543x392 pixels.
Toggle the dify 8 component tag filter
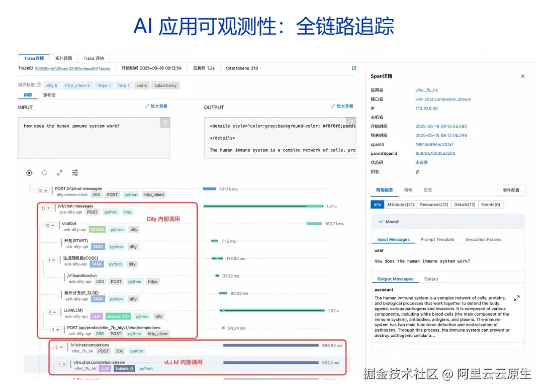(x=51, y=85)
